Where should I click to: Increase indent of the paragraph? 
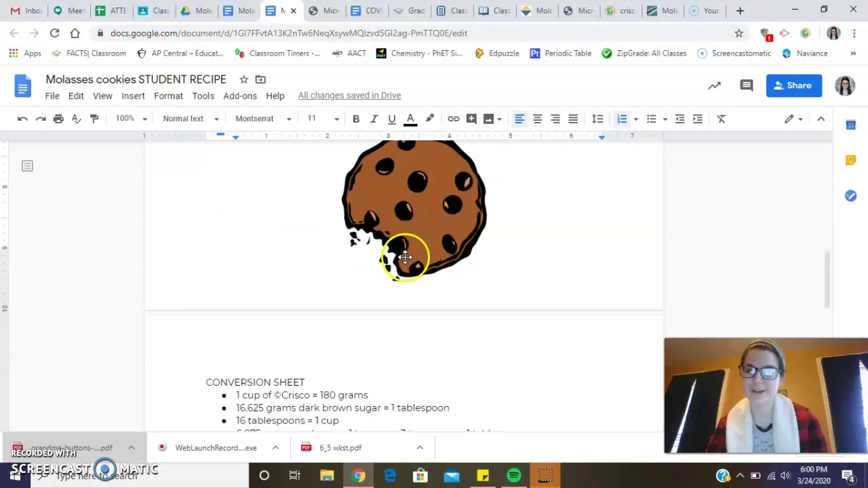pos(697,119)
